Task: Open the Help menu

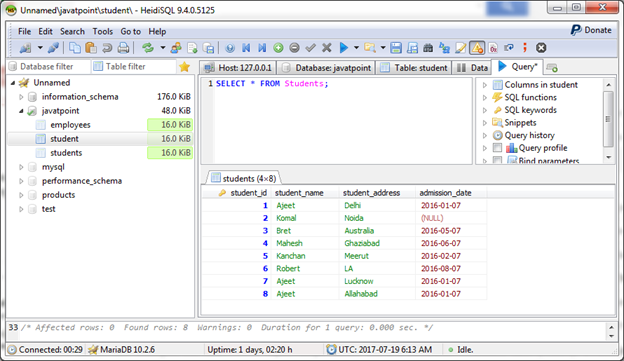Action: 157,31
